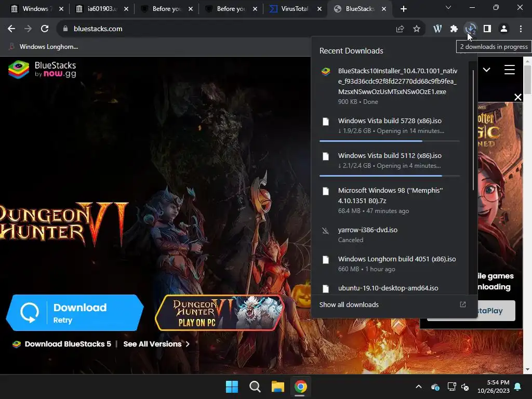Open a new browser tab
Image resolution: width=532 pixels, height=399 pixels.
[x=403, y=9]
